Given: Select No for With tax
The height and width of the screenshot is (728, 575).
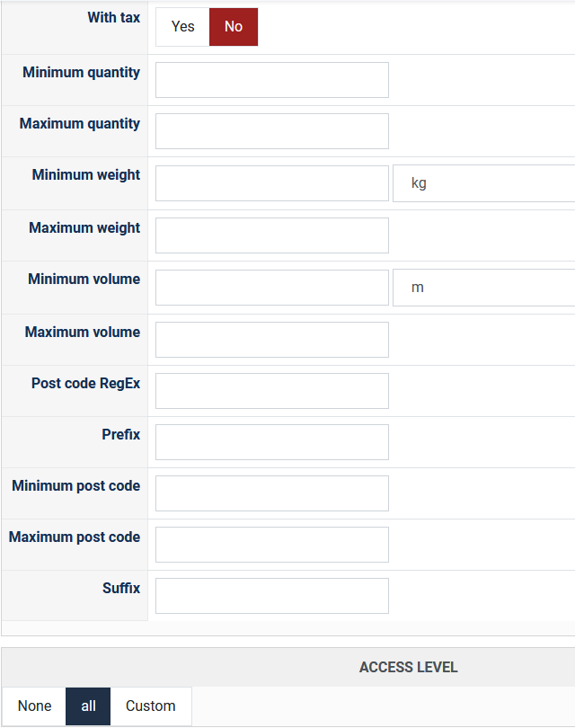Looking at the screenshot, I should pyautogui.click(x=234, y=27).
